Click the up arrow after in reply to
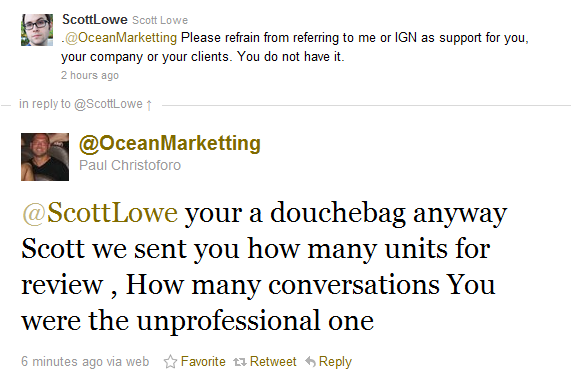 coord(149,105)
